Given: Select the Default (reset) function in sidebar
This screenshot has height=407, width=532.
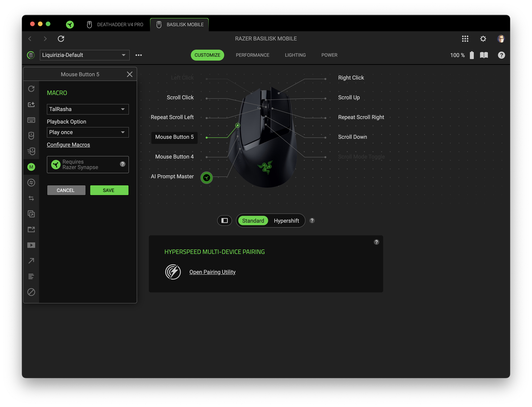Looking at the screenshot, I should coord(31,89).
